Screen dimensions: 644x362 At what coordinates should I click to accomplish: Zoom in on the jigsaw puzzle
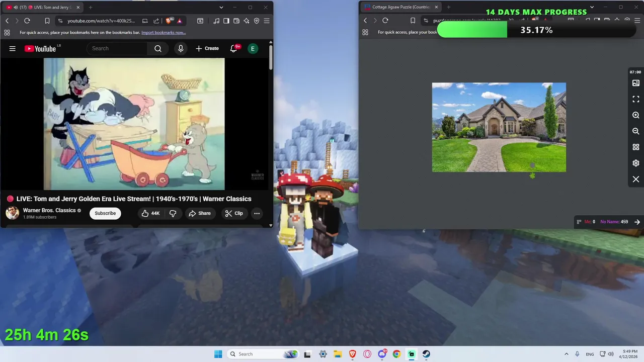[636, 115]
